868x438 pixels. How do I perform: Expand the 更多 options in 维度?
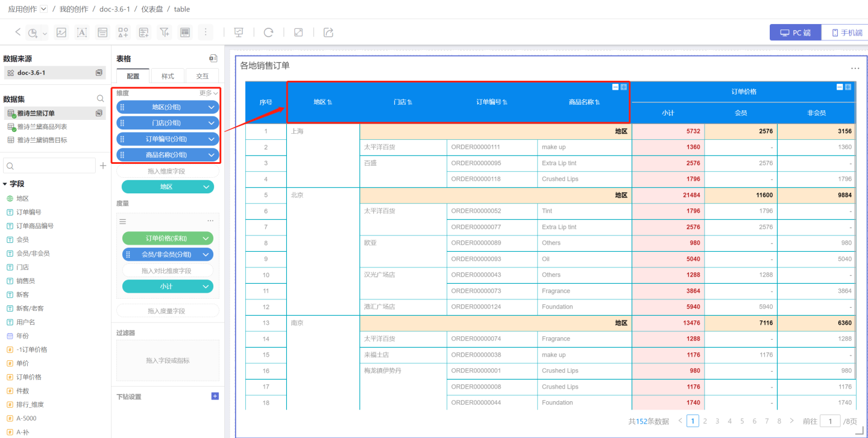click(209, 93)
